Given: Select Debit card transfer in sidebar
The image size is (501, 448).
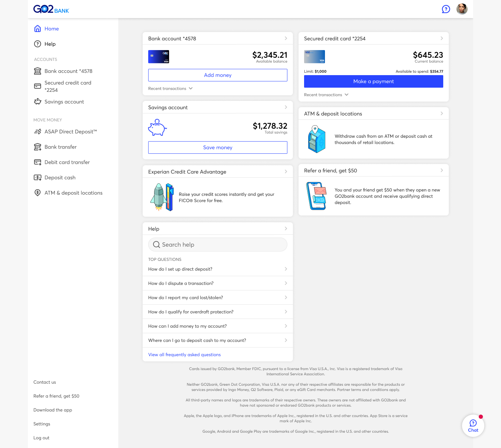Looking at the screenshot, I should 67,162.
